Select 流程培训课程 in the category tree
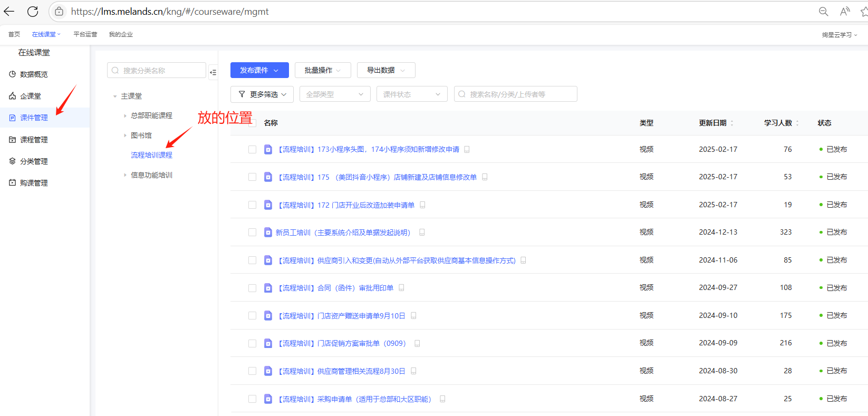 151,155
